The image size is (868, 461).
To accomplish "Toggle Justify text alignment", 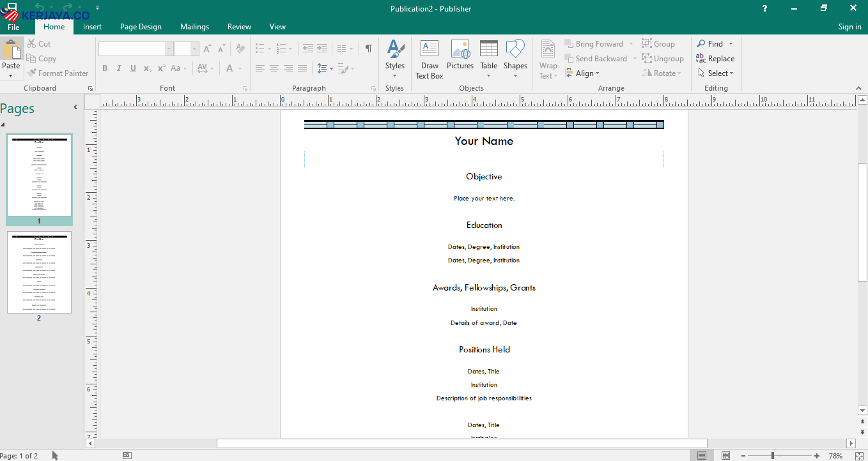I will pyautogui.click(x=302, y=68).
